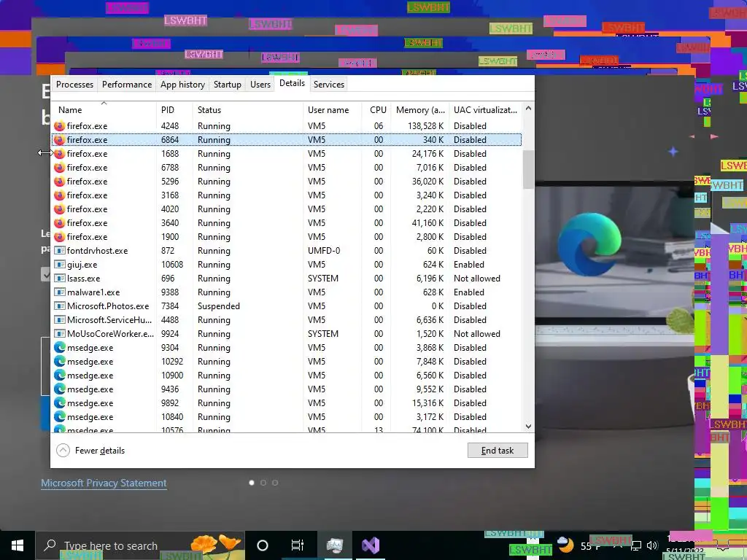
Task: Click the process list scrollbar thumb
Action: click(x=528, y=169)
